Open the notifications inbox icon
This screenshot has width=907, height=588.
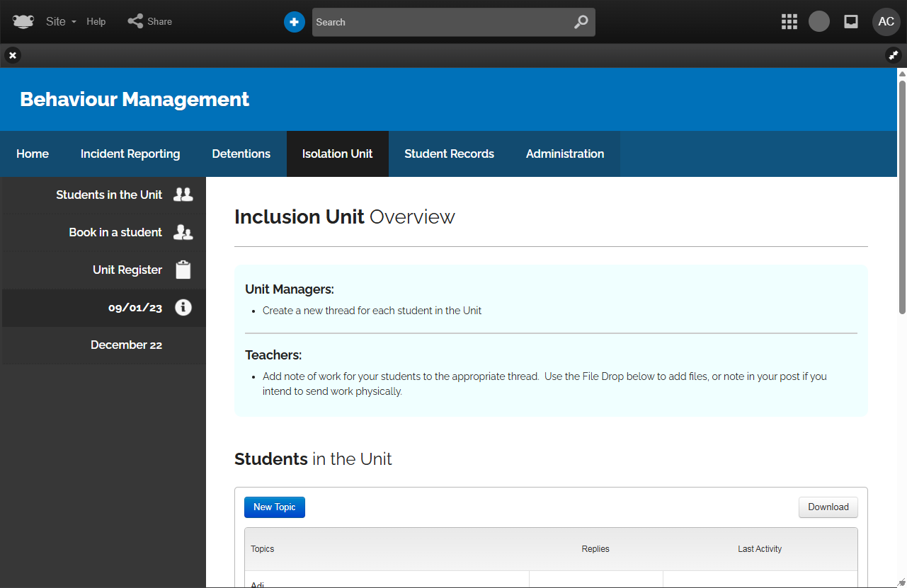(851, 22)
